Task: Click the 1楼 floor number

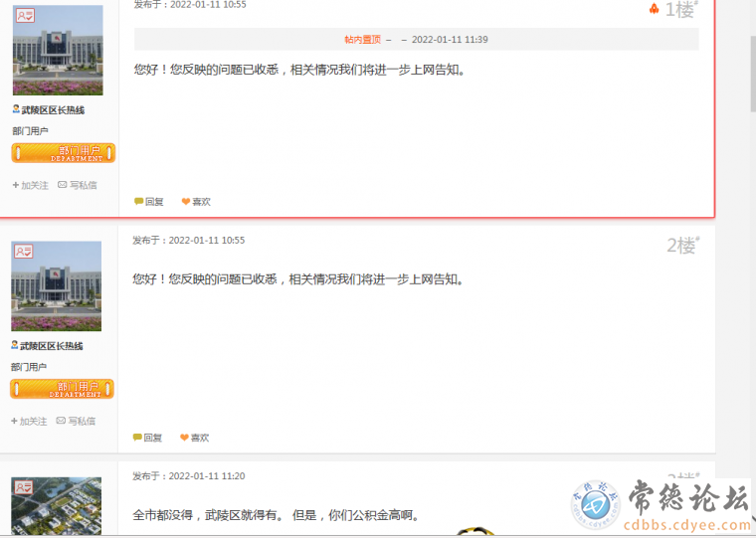Action: pos(681,10)
